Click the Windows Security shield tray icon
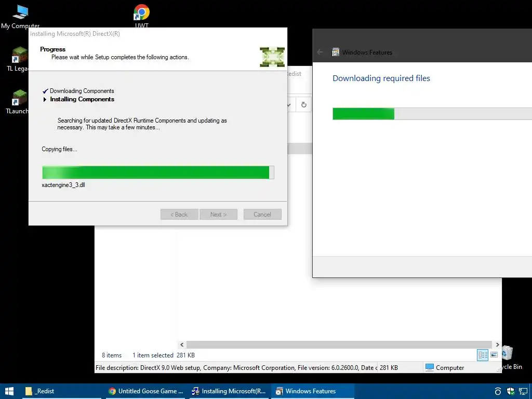 point(511,391)
